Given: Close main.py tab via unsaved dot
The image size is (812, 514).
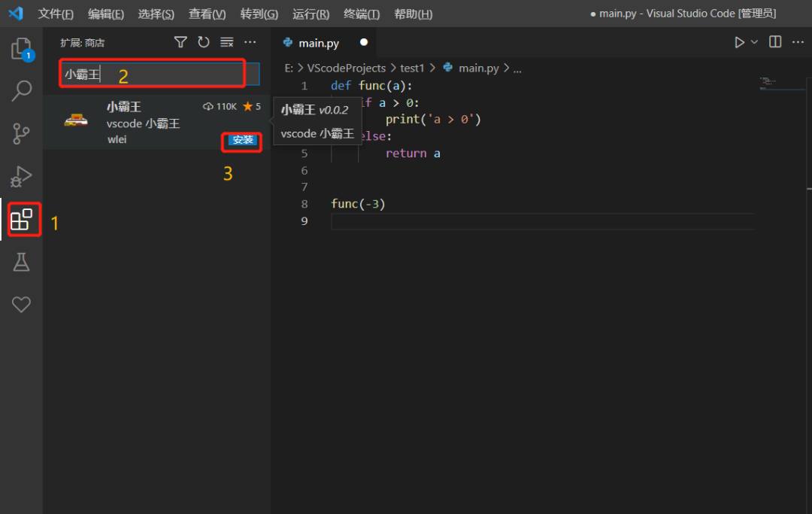Looking at the screenshot, I should point(364,42).
